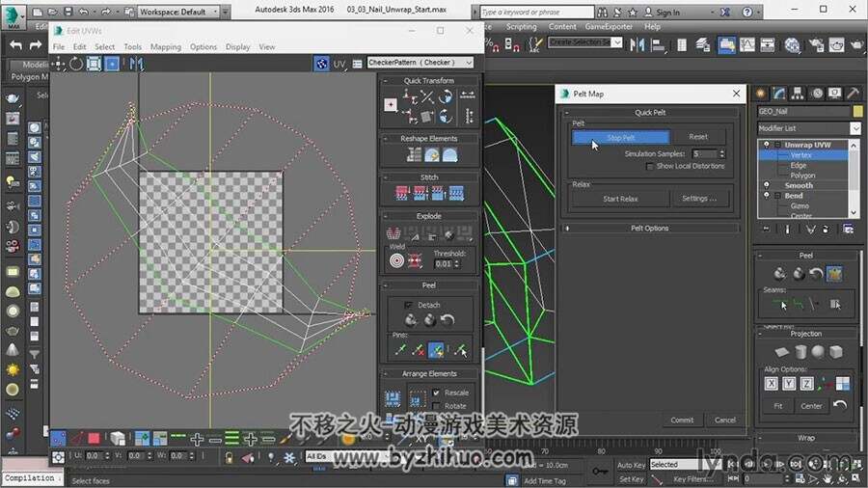The height and width of the screenshot is (488, 868).
Task: Open the File menu in Edit UVWs
Action: tap(59, 47)
